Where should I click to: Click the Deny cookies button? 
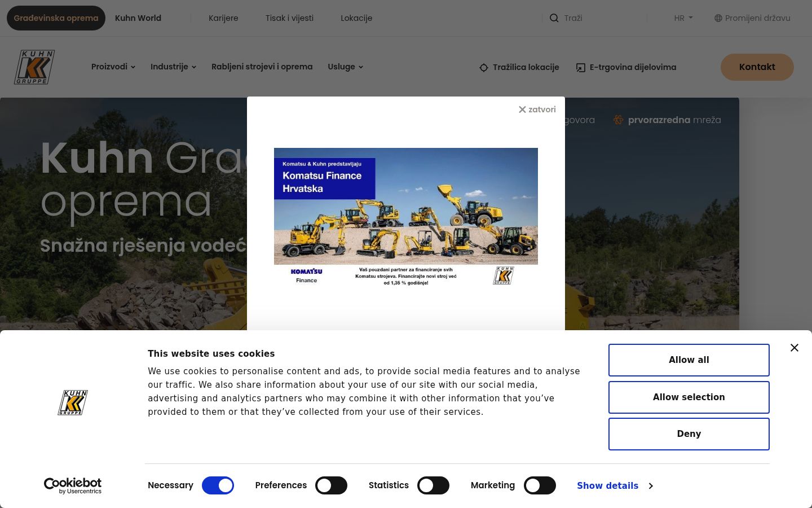pos(689,434)
